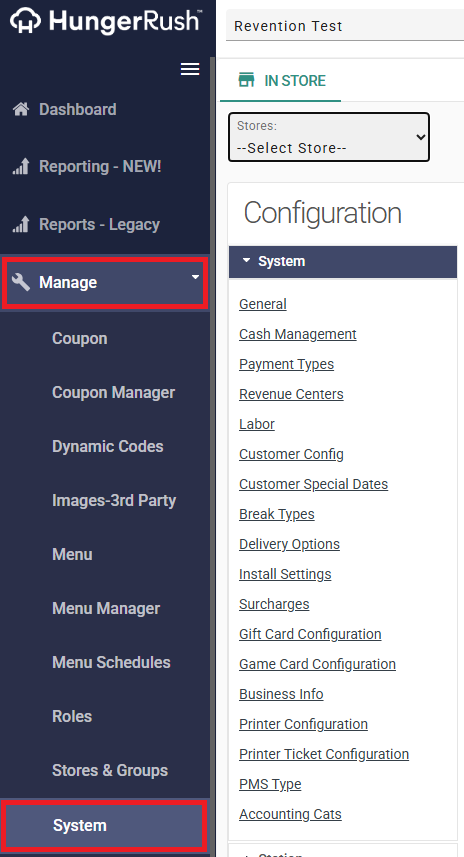Select the Menu item under Manage

tap(72, 554)
